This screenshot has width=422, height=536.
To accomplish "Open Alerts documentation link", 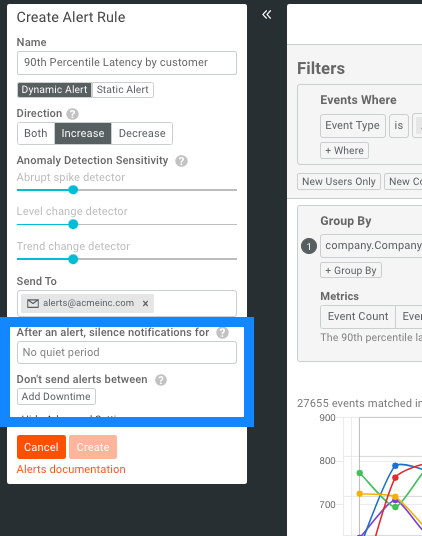I will [71, 469].
